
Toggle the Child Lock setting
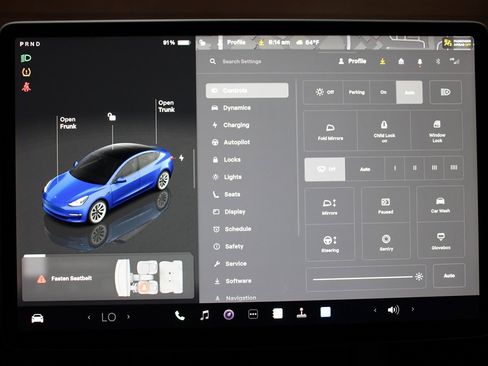[384, 131]
